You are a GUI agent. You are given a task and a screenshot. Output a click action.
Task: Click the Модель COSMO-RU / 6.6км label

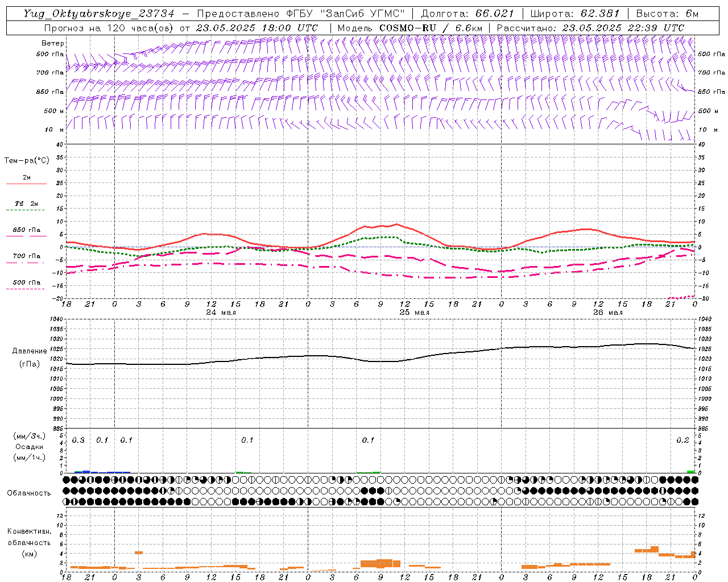409,28
